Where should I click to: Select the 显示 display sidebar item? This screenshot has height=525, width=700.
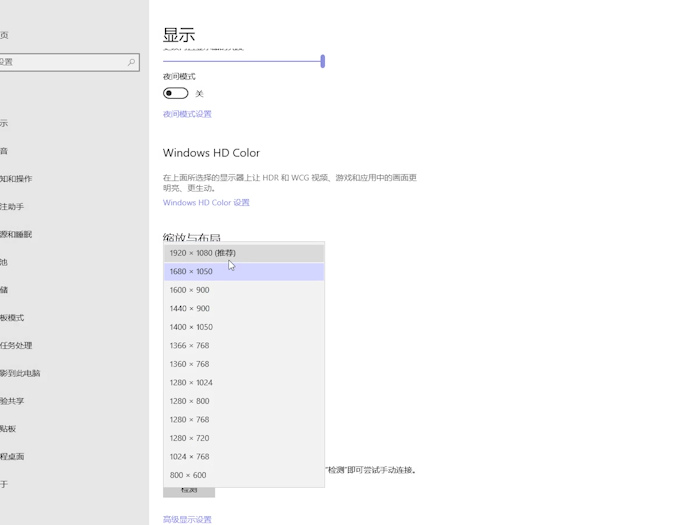point(4,124)
